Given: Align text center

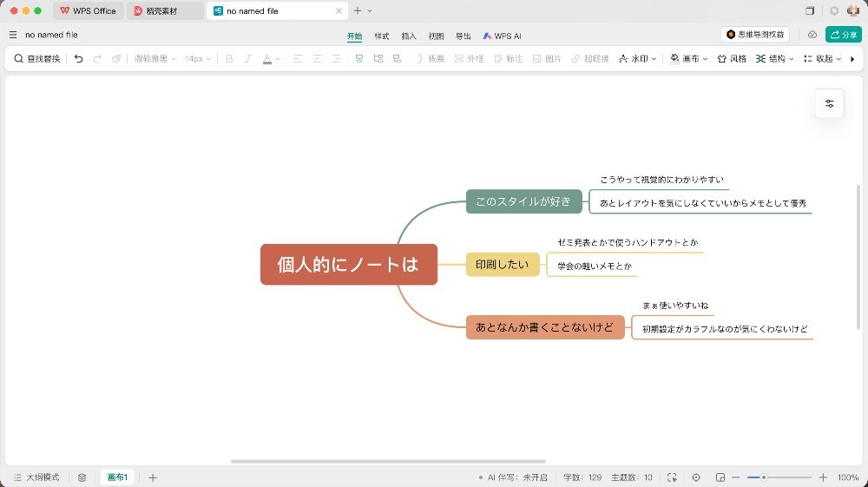Looking at the screenshot, I should (x=317, y=59).
